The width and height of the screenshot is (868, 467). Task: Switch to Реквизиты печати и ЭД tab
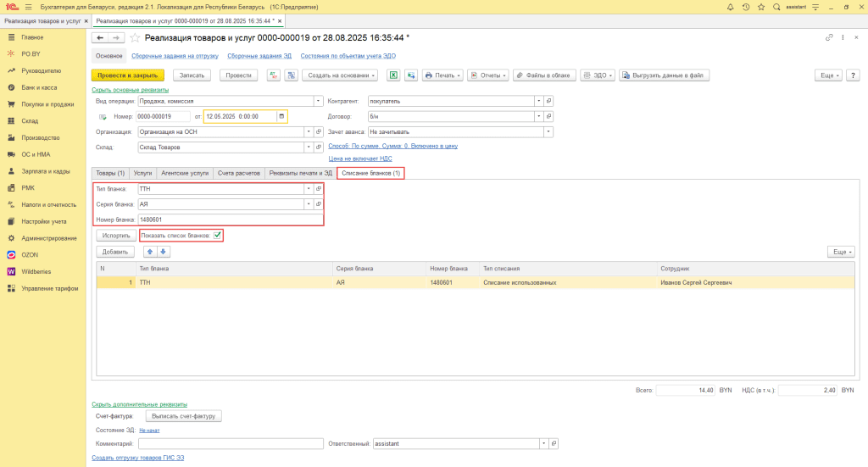click(301, 173)
